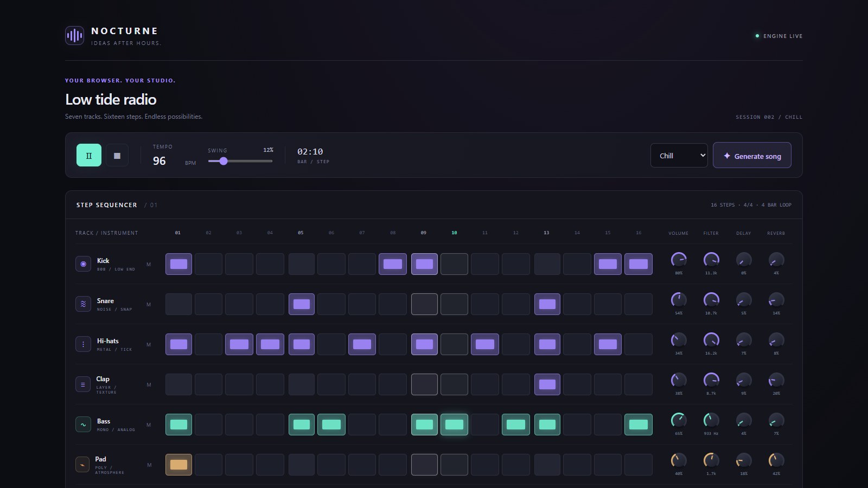Mute the Kick track
868x488 pixels.
[x=149, y=265]
